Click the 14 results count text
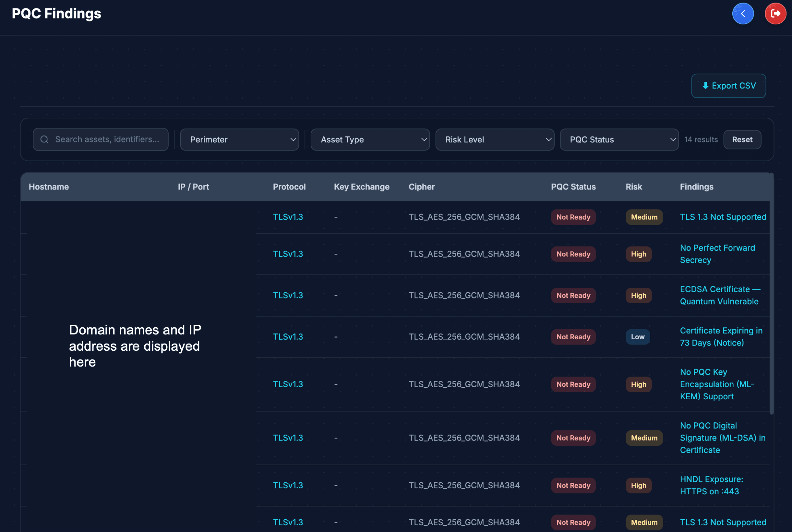This screenshot has width=792, height=532. coord(701,139)
